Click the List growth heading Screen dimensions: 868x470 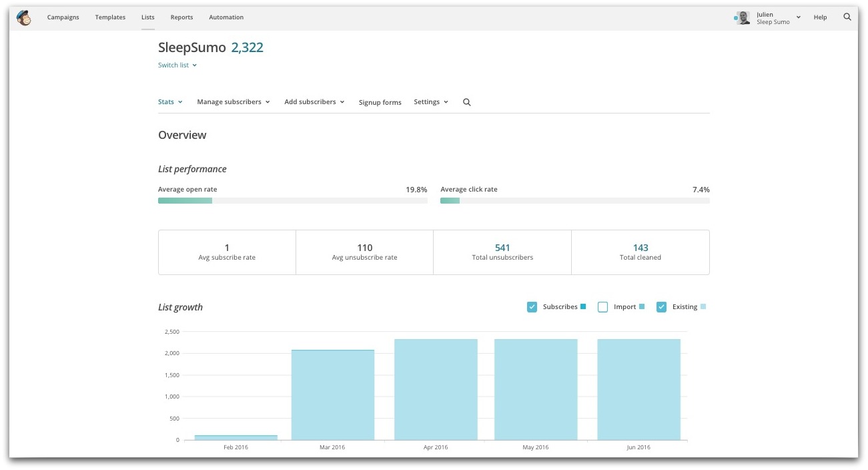point(180,307)
